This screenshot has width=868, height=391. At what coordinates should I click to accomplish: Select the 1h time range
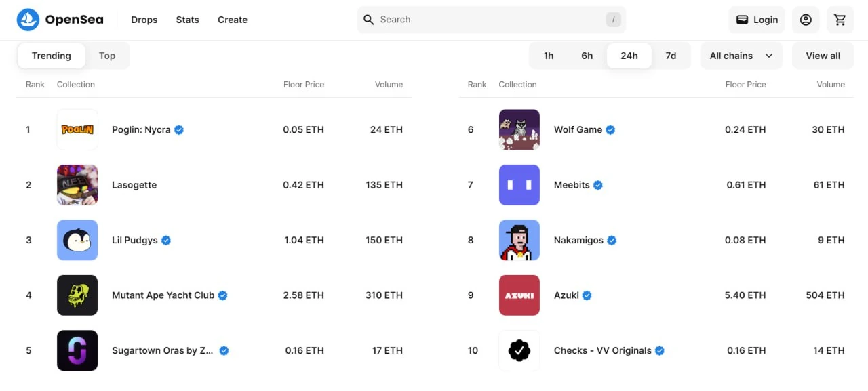pos(549,56)
